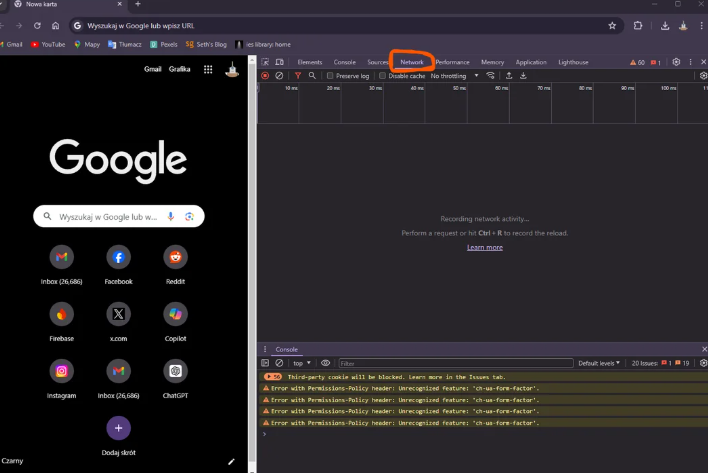Screen dimensions: 708x473
Task: Open the drawer three-dot menu
Action: click(265, 349)
